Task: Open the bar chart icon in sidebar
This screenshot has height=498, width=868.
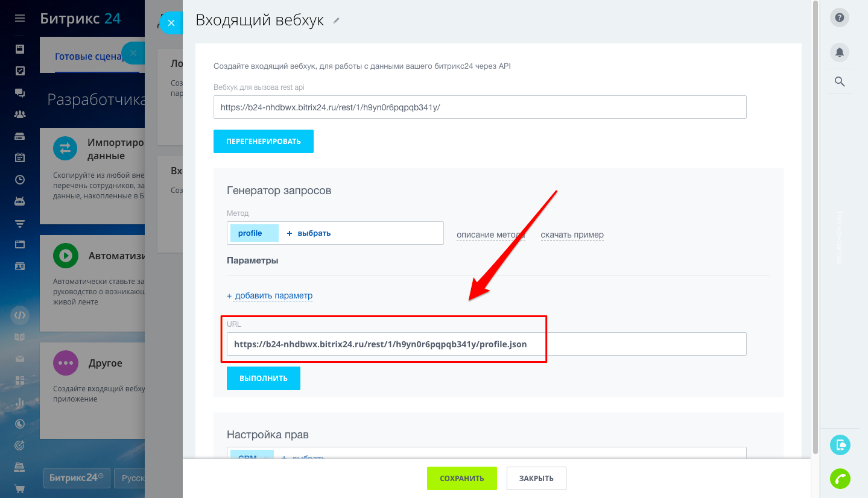Action: [20, 402]
